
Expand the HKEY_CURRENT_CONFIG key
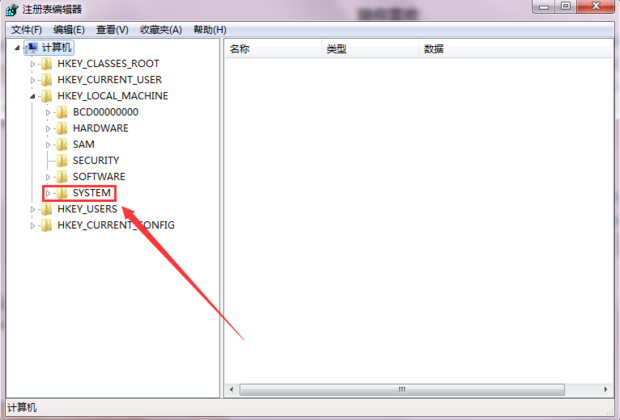point(32,225)
